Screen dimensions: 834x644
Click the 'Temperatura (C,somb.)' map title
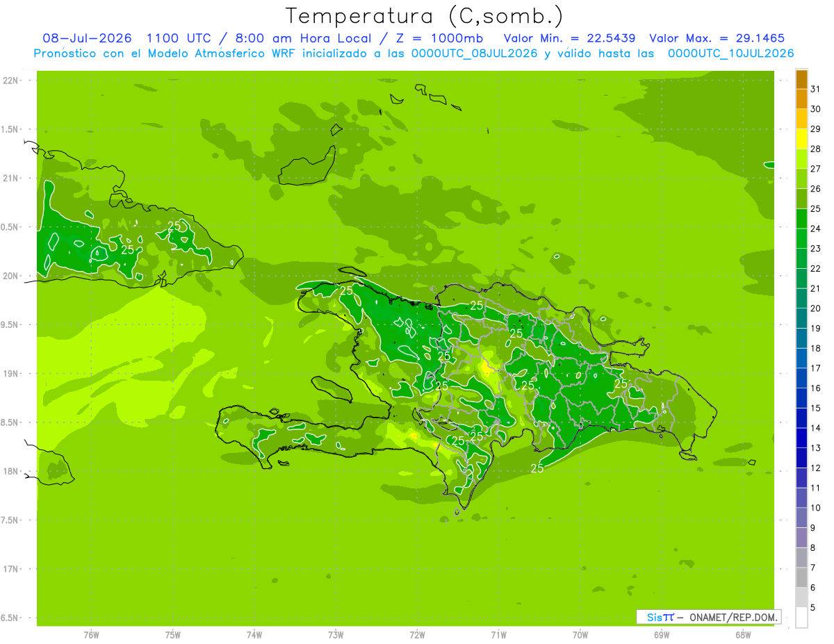click(x=425, y=16)
